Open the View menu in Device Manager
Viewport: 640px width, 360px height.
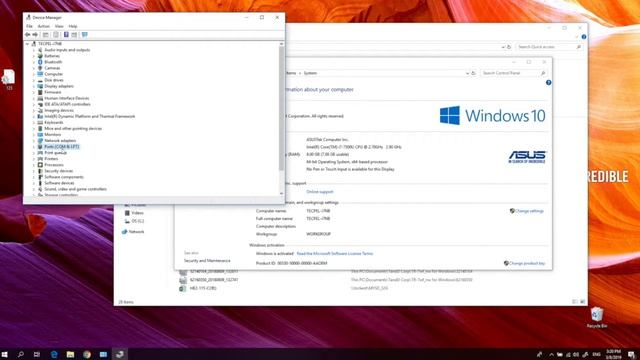59,26
